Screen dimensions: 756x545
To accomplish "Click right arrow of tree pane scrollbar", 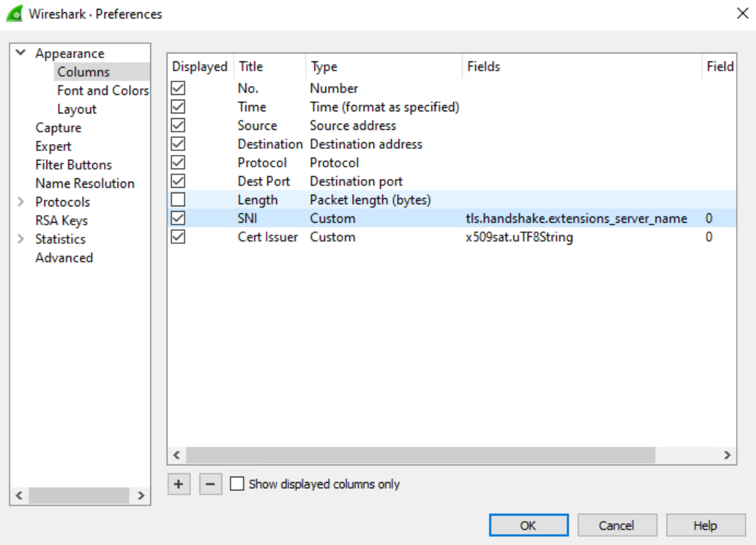I will point(141,495).
